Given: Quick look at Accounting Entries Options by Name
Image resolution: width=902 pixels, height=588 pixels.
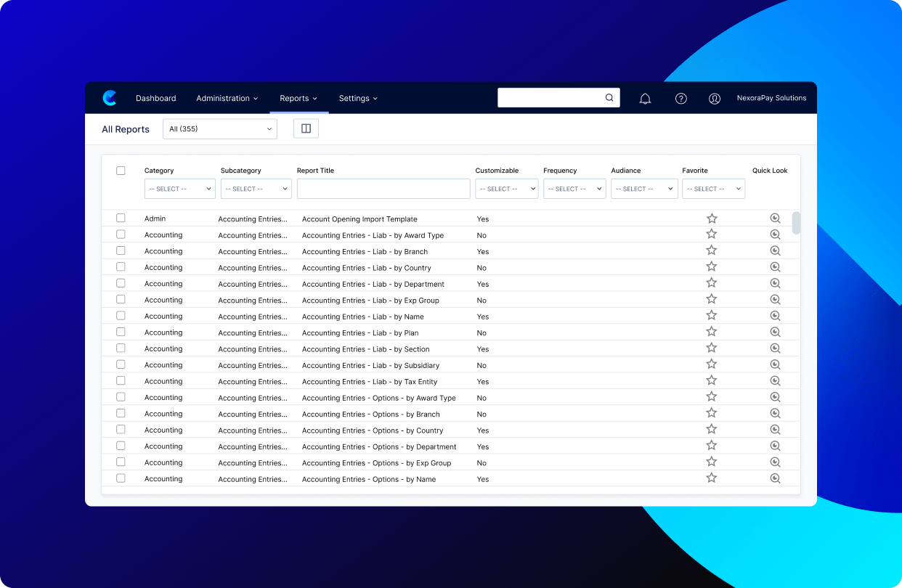Looking at the screenshot, I should click(x=775, y=478).
